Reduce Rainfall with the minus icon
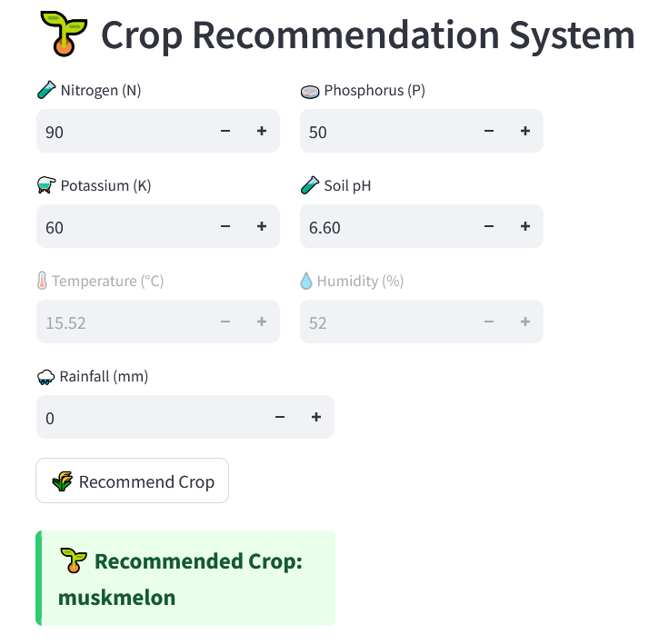The height and width of the screenshot is (644, 669). click(x=280, y=418)
